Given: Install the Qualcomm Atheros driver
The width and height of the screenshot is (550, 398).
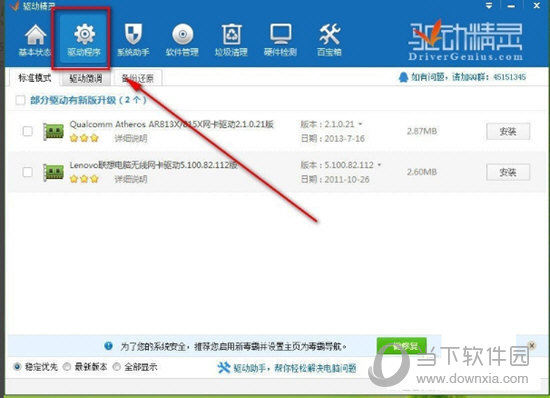Looking at the screenshot, I should click(508, 131).
